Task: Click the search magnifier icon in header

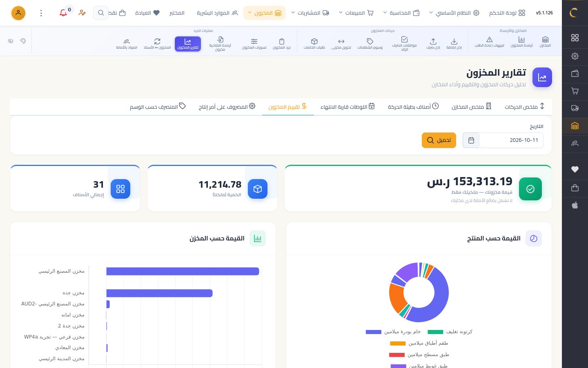Action: coord(101,13)
